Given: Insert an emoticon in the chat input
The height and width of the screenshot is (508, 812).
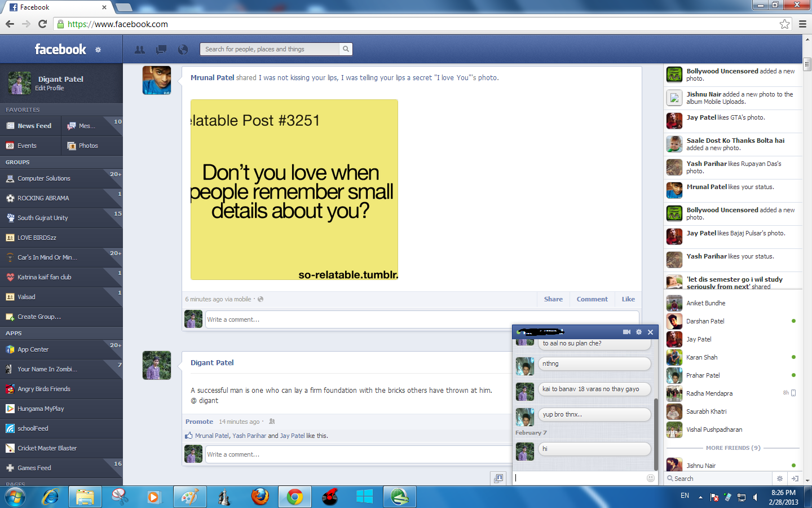Looking at the screenshot, I should coord(651,478).
